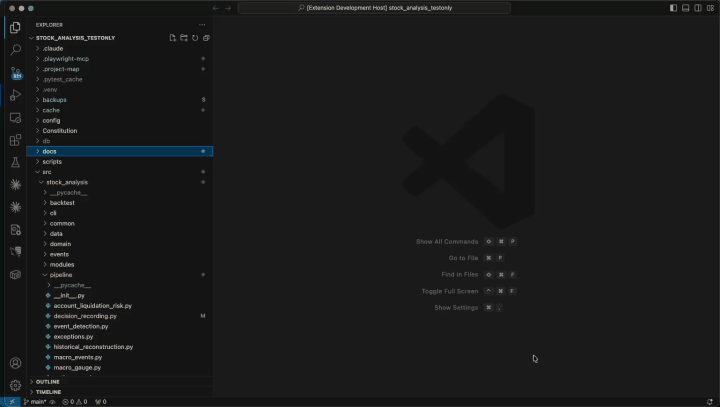Collapse the stock_analysis folder
The image size is (720, 407).
119,182
